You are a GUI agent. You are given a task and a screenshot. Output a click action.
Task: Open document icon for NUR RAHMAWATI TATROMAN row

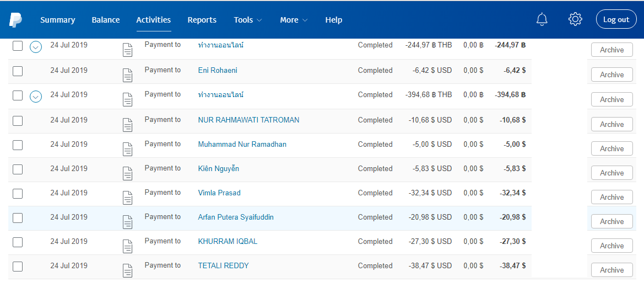pos(128,125)
